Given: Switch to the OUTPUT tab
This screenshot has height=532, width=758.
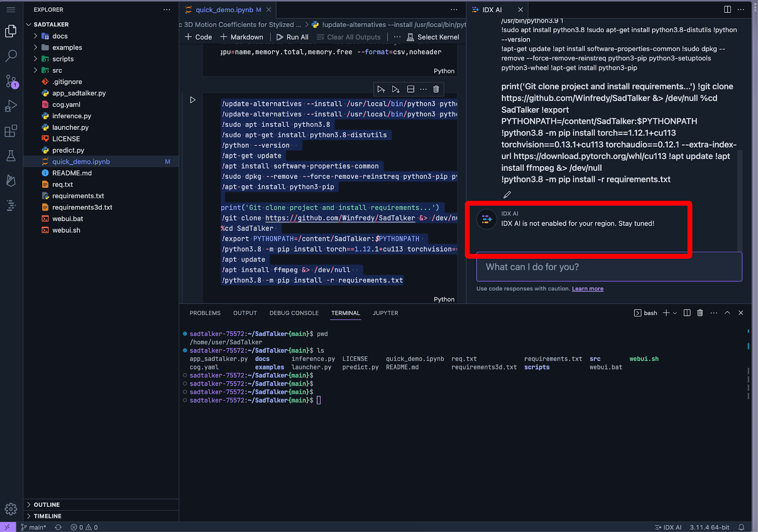Looking at the screenshot, I should point(245,313).
